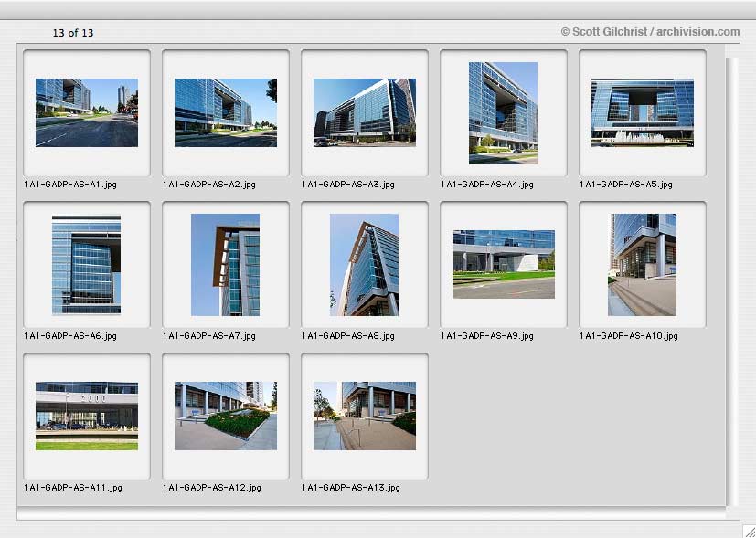Viewport: 756px width, 538px height.
Task: Click the filename 1A1-GADP-AS-A10.jpg
Action: click(629, 336)
